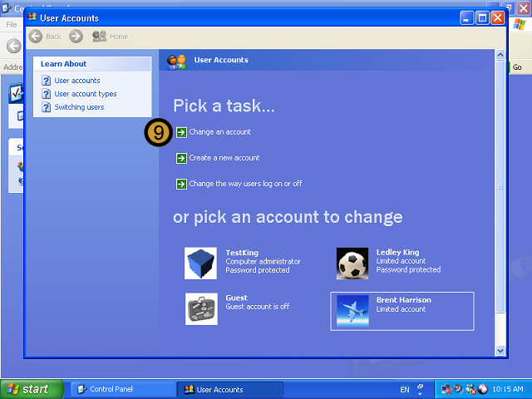
Task: Open the Brent Harrison account name
Action: tap(404, 300)
